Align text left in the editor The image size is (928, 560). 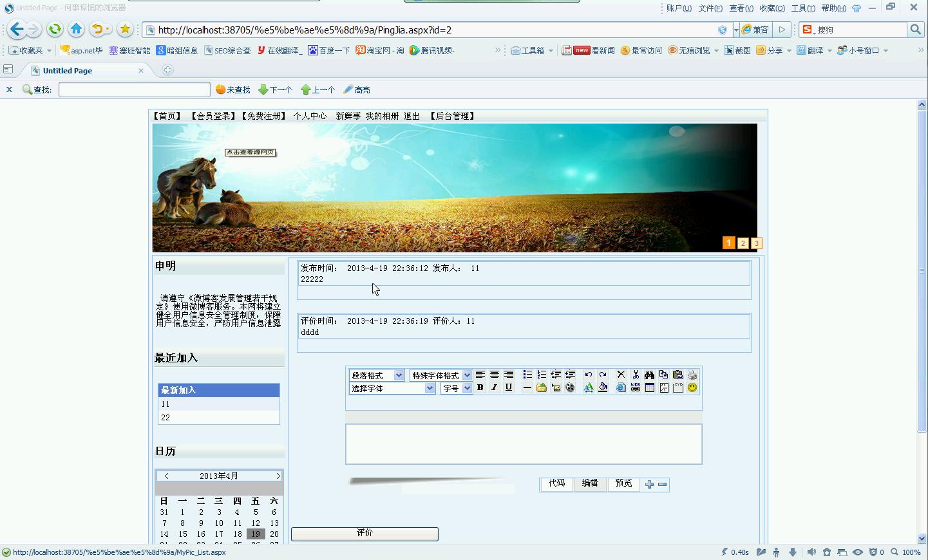point(480,375)
